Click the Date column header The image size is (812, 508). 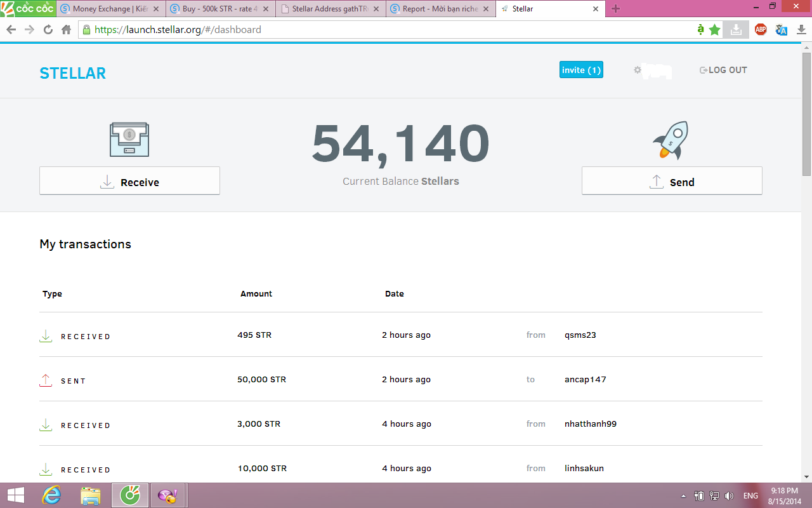pos(395,294)
